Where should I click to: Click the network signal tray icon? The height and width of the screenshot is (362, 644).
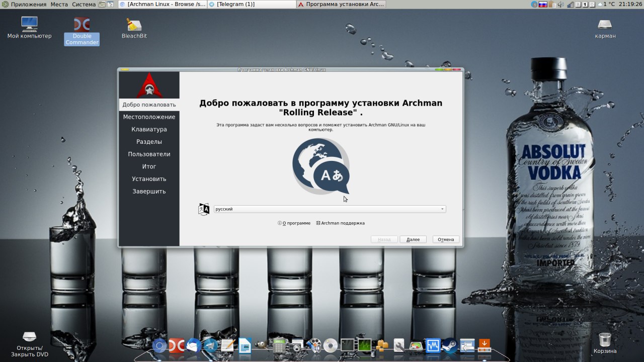[571, 5]
